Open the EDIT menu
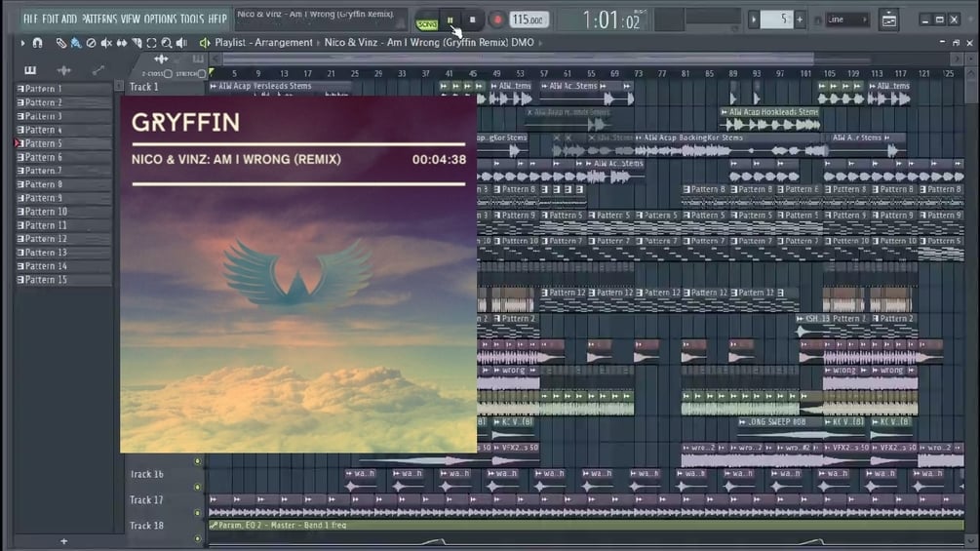This screenshot has height=551, width=980. click(x=51, y=20)
